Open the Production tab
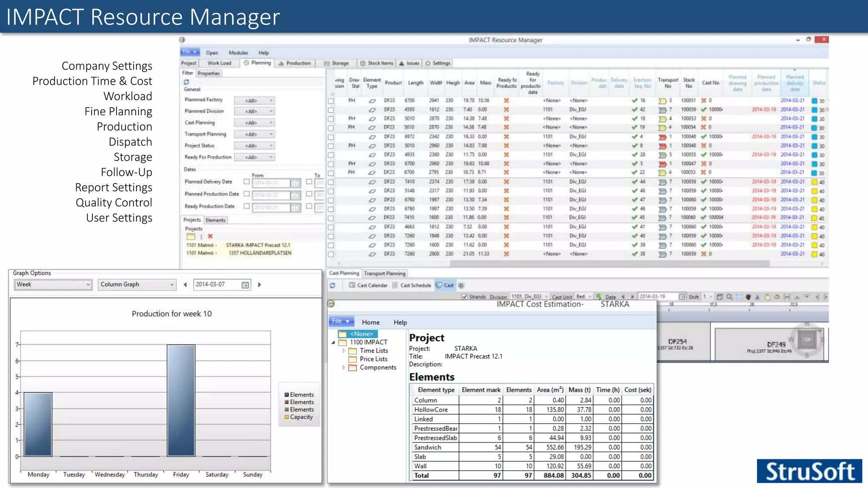 pos(295,63)
